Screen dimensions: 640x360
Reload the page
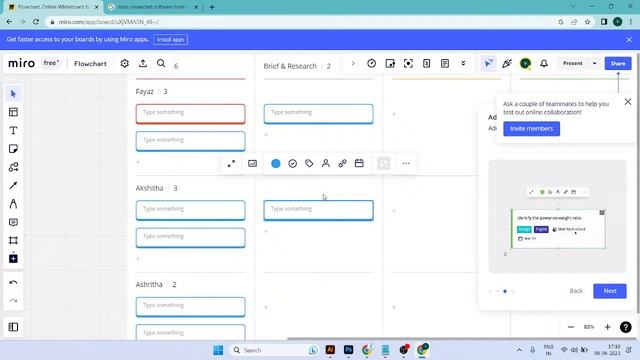(36, 22)
